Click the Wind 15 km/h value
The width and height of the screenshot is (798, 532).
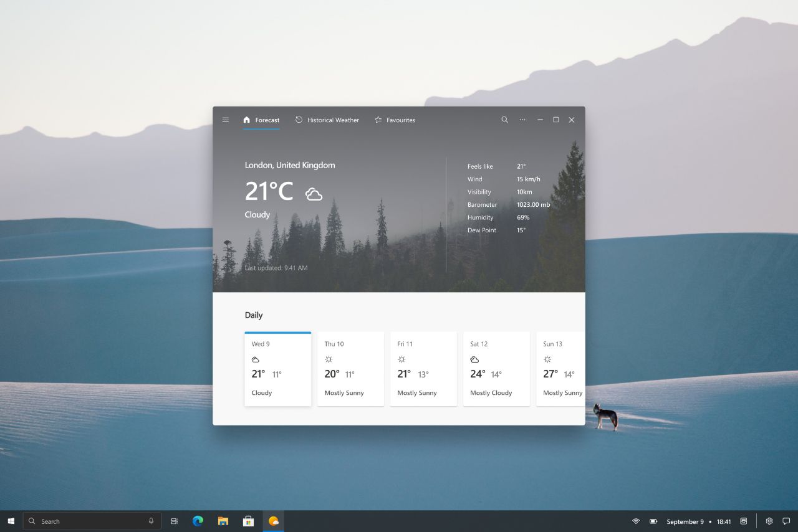tap(529, 179)
